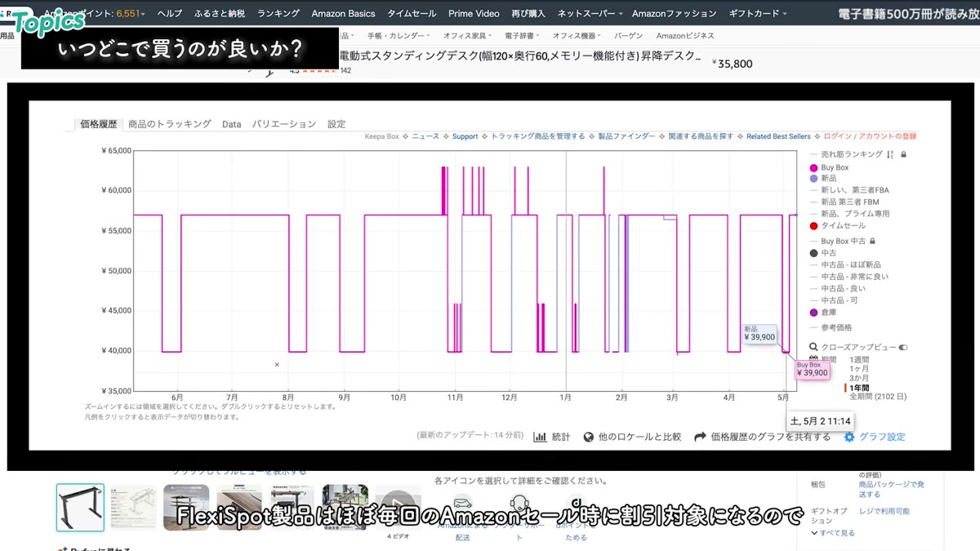This screenshot has width=980, height=551.
Task: Enable 中古品 - 非常に良い in legend
Action: pyautogui.click(x=849, y=277)
